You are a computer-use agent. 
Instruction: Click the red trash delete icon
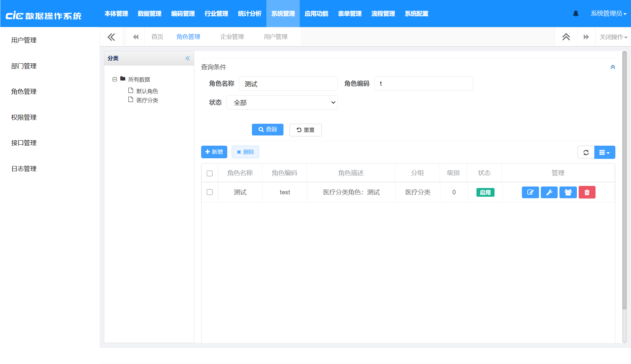(x=587, y=192)
